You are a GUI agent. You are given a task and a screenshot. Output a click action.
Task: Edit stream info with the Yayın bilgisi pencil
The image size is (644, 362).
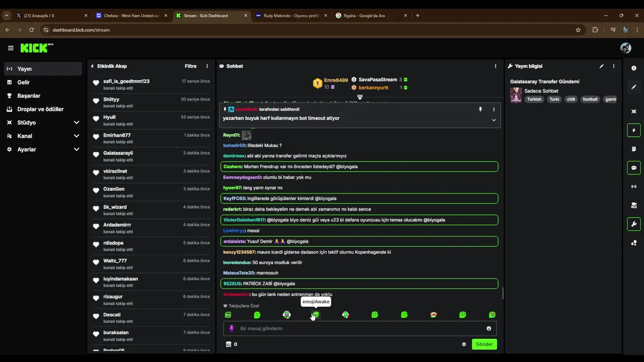click(601, 66)
